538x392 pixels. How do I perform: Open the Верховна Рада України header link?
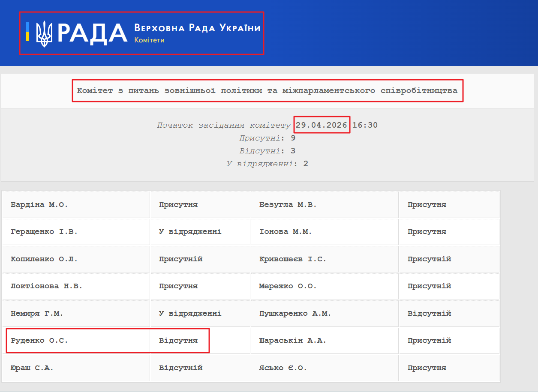pos(197,28)
